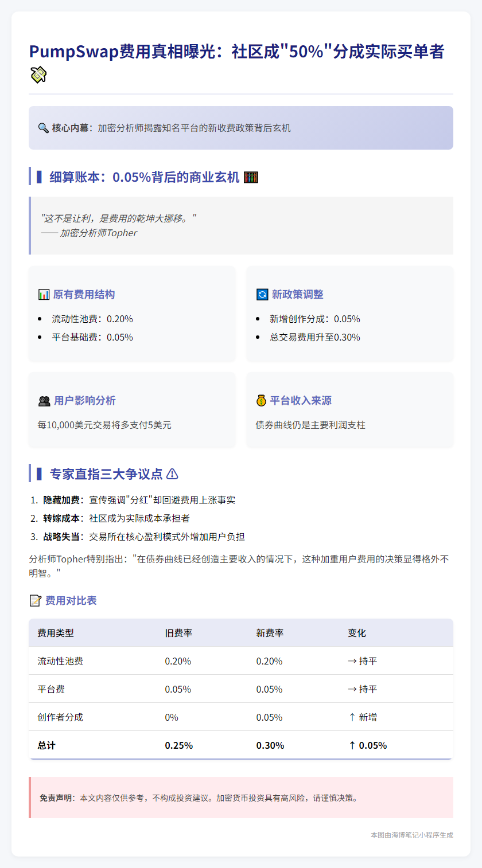Click the text 债券曲线仍是主要利润支柱

pos(310,425)
